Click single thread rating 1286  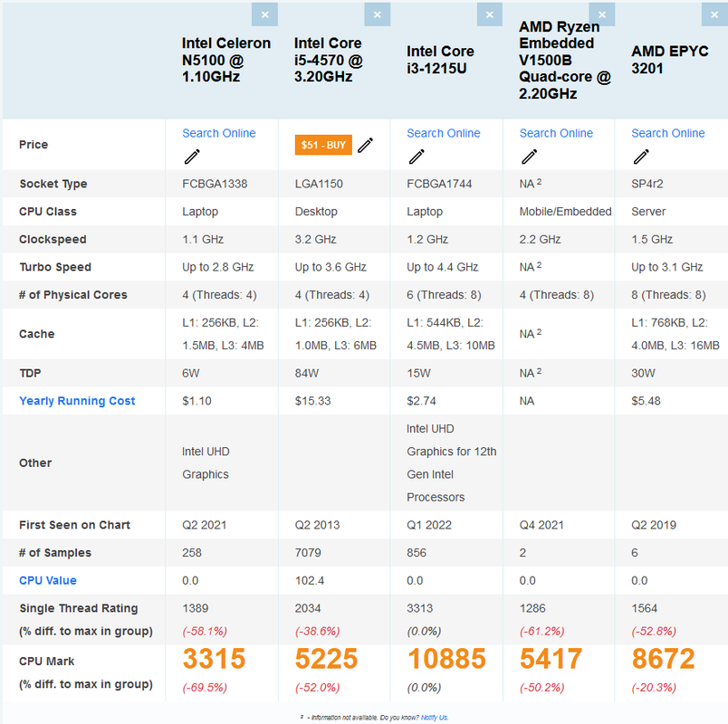[x=532, y=608]
